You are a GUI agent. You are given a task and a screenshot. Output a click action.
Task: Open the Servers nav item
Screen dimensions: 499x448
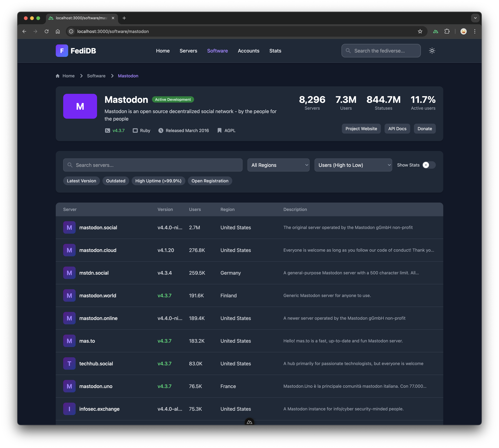[x=188, y=51]
